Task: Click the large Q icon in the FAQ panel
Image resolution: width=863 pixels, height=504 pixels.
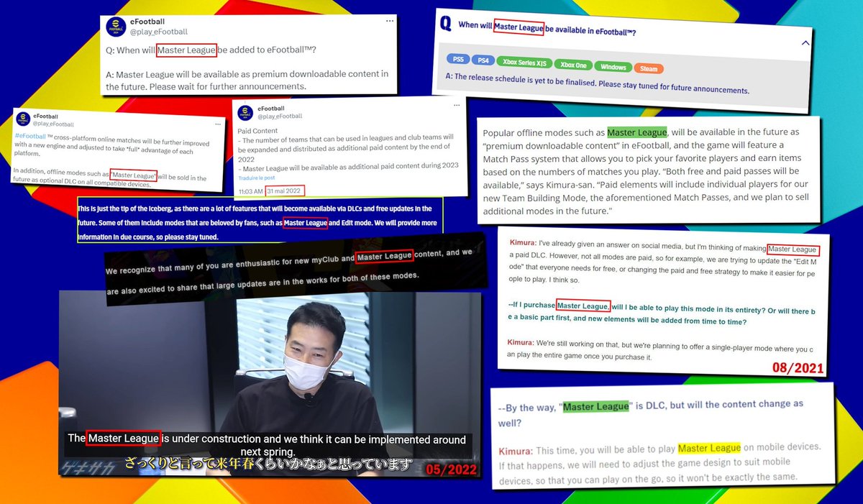Action: [x=446, y=24]
